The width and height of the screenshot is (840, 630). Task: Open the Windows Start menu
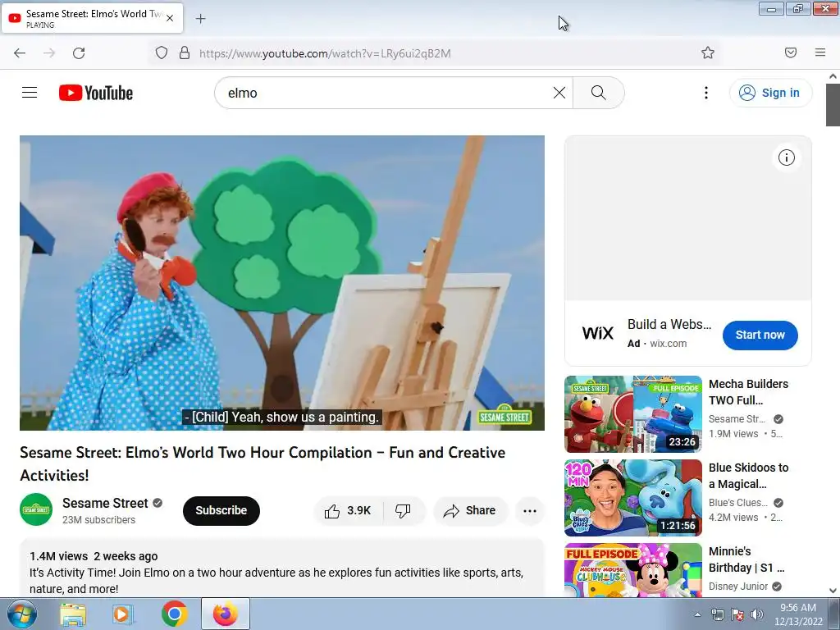22,614
